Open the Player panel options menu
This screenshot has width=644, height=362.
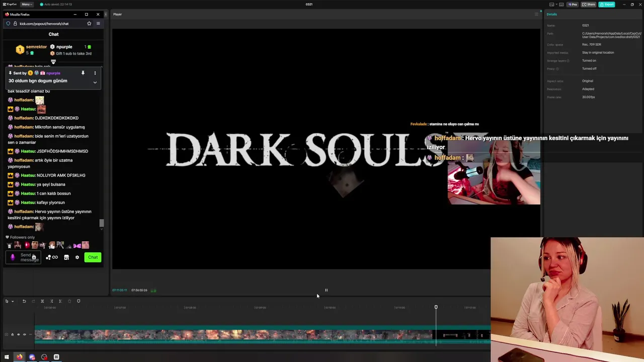[x=536, y=14]
